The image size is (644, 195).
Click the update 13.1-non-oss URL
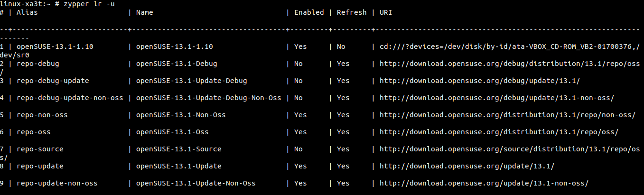484,183
